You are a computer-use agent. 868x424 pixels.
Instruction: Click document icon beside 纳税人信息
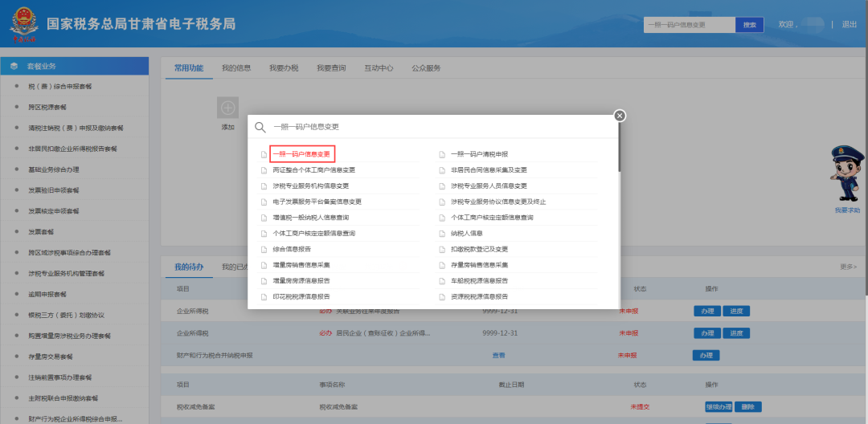click(x=442, y=234)
